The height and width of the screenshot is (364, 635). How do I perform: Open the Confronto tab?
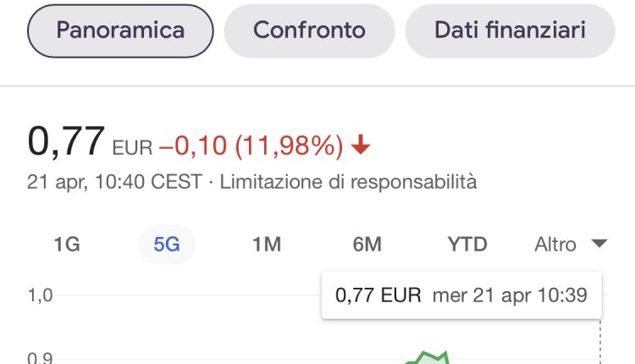(309, 31)
